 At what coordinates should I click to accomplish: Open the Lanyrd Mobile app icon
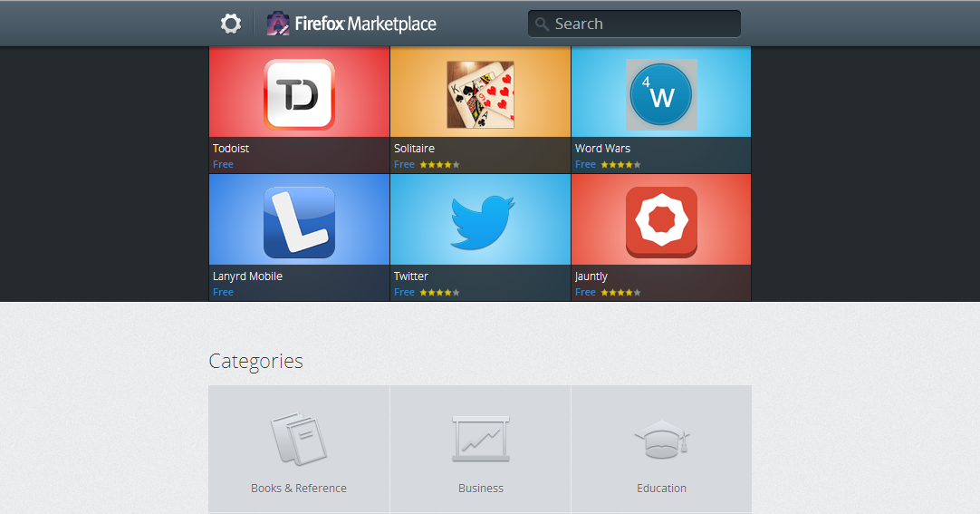[299, 222]
